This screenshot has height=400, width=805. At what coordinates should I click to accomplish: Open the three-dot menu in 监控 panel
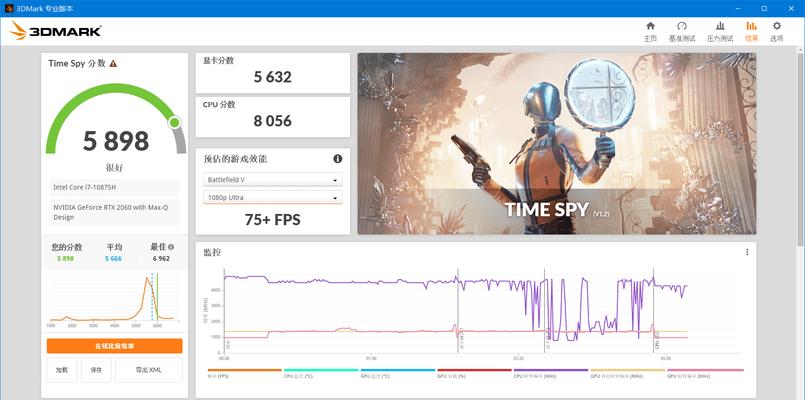(x=747, y=252)
